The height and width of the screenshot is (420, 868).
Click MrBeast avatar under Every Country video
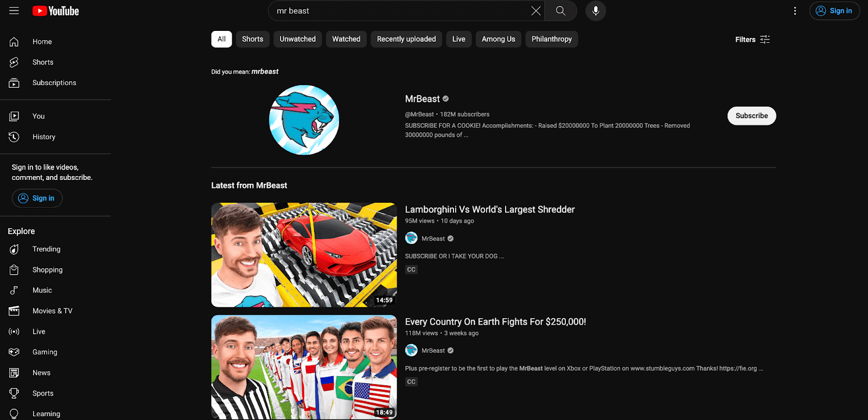pyautogui.click(x=411, y=350)
